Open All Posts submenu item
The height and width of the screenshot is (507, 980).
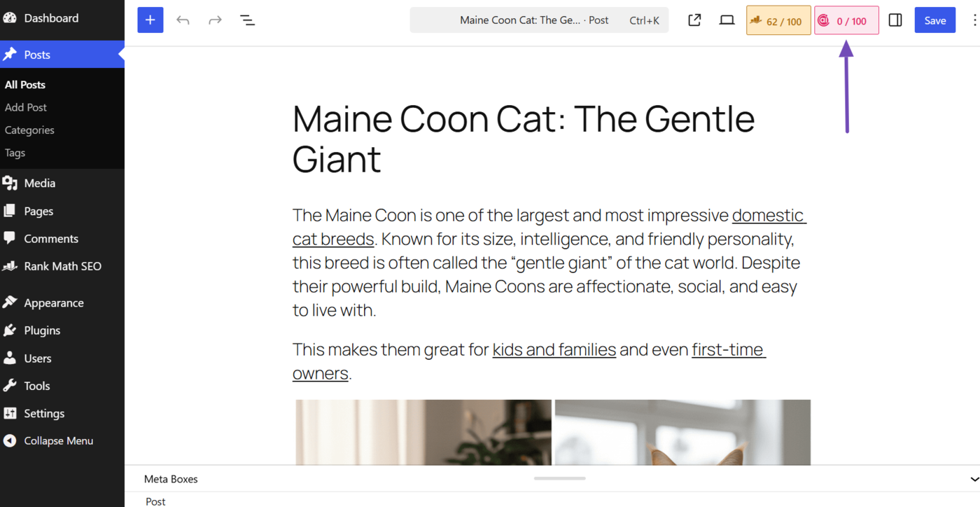(x=25, y=85)
